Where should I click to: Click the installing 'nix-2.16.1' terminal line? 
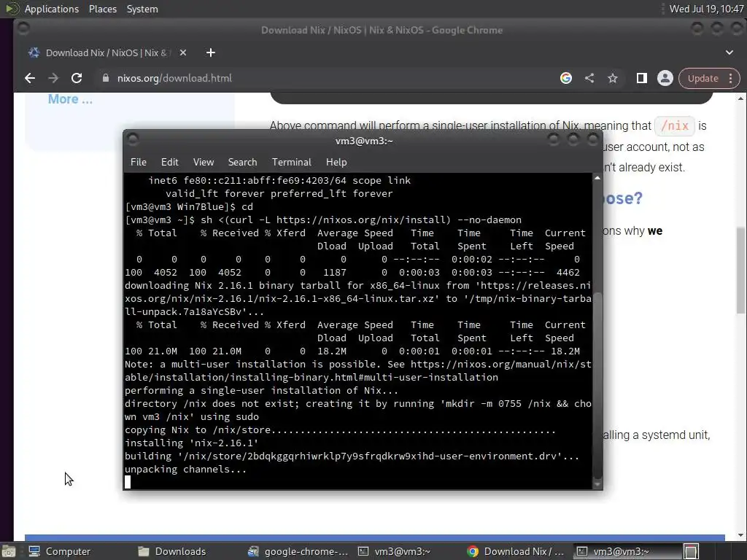pyautogui.click(x=192, y=443)
